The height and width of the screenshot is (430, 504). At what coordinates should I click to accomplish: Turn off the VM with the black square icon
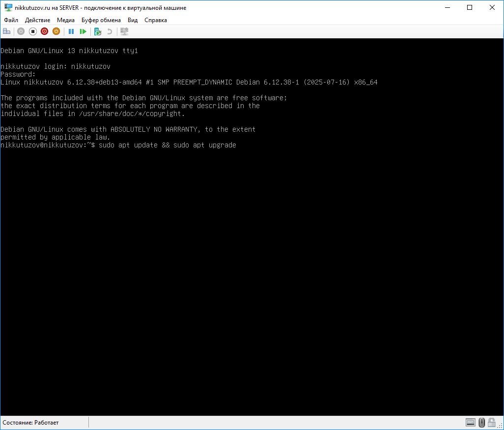33,31
